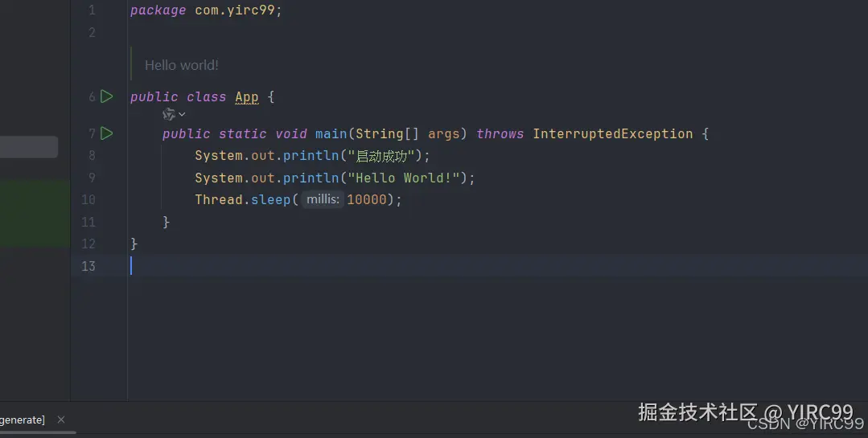
Task: Place the cursor on empty line 13
Action: [497, 266]
